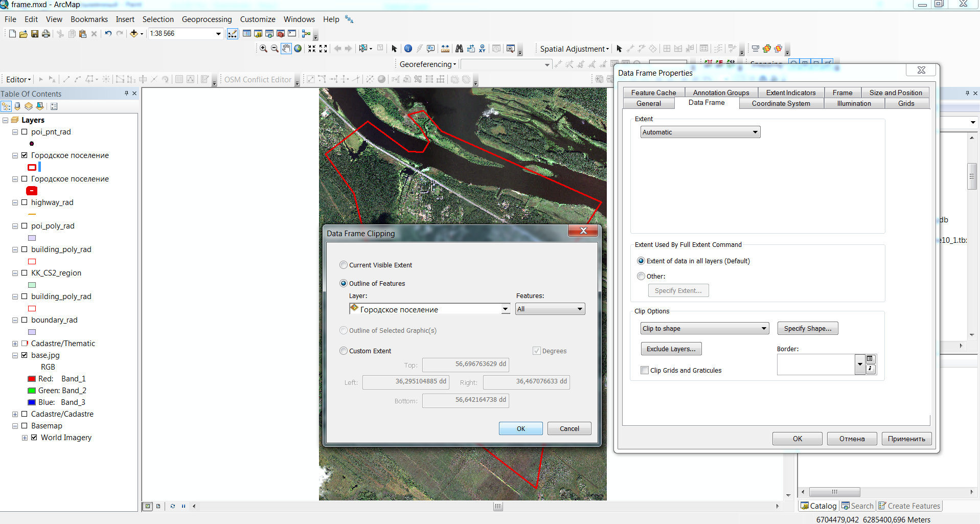Expand the Cadastre/Thematic layer group
The image size is (980, 524).
tap(15, 344)
